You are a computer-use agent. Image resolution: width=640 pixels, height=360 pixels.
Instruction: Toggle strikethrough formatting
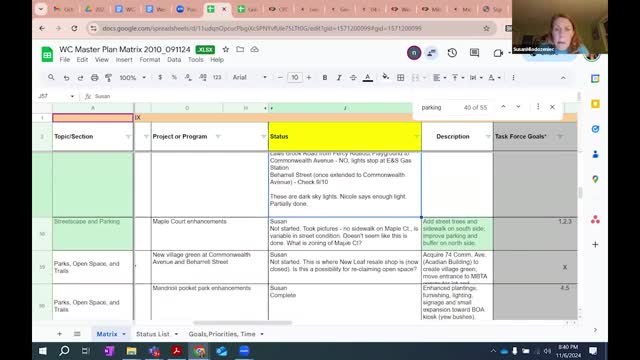click(353, 78)
